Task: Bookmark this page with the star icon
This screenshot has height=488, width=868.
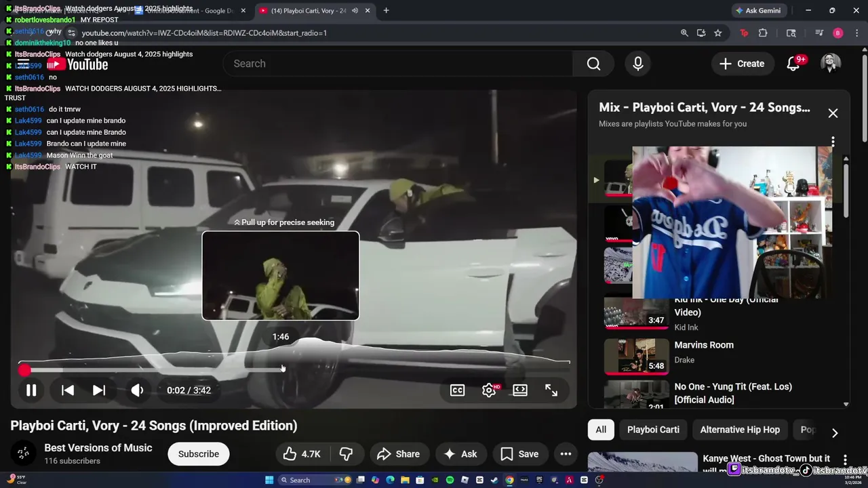Action: [x=717, y=33]
